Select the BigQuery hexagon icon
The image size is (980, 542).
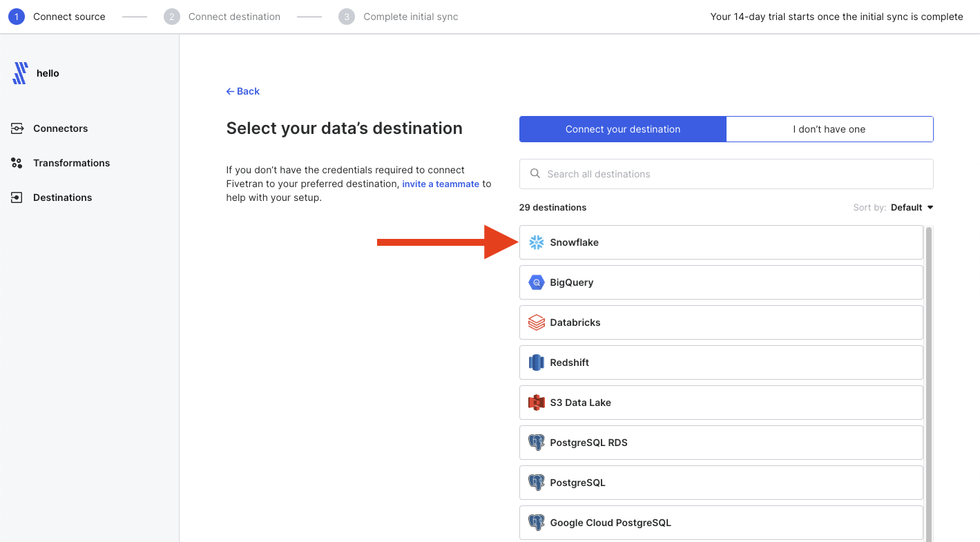click(x=537, y=282)
